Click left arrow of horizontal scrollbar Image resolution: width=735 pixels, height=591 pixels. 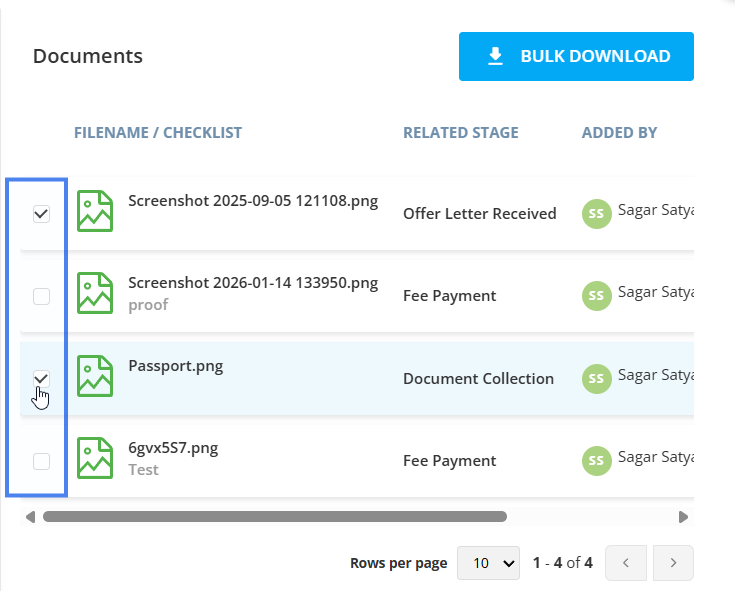(30, 517)
